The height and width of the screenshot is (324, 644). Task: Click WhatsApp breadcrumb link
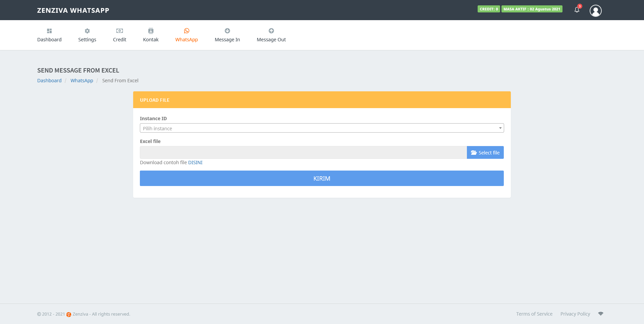(x=82, y=81)
